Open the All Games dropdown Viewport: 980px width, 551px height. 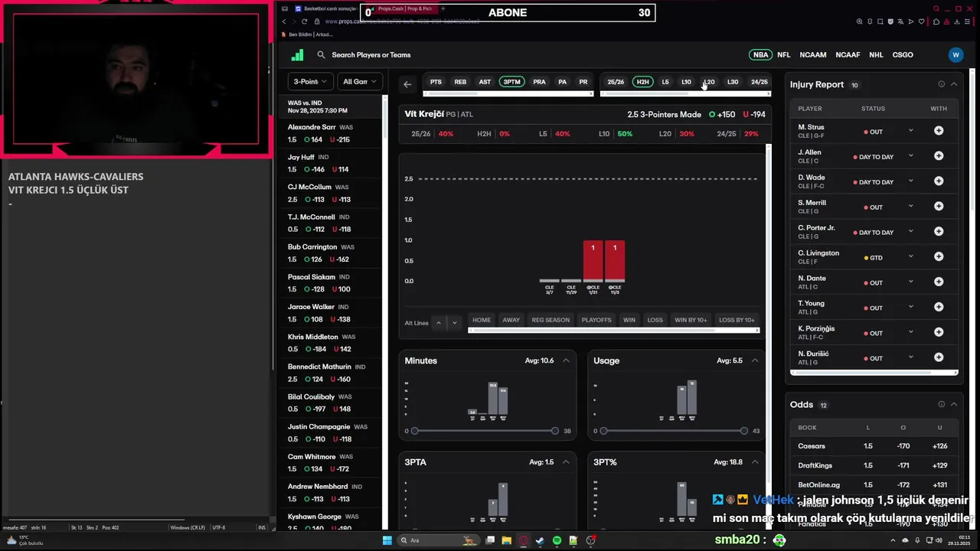click(359, 82)
